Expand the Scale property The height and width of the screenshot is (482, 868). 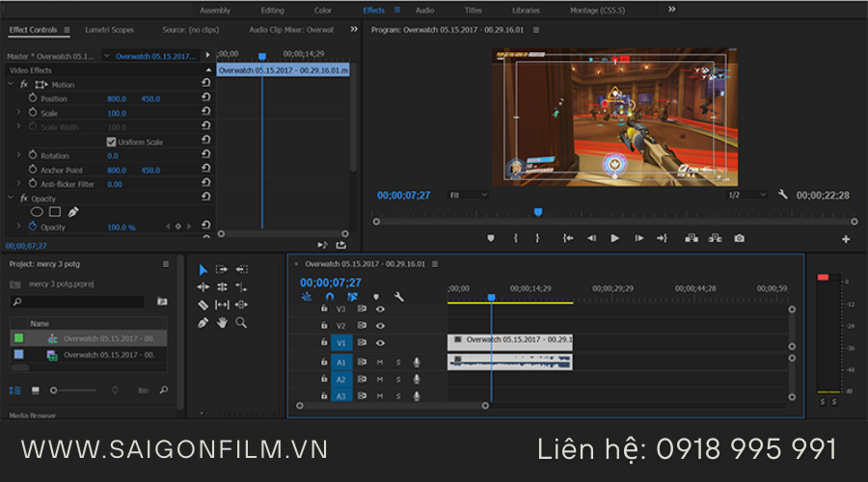pyautogui.click(x=18, y=113)
